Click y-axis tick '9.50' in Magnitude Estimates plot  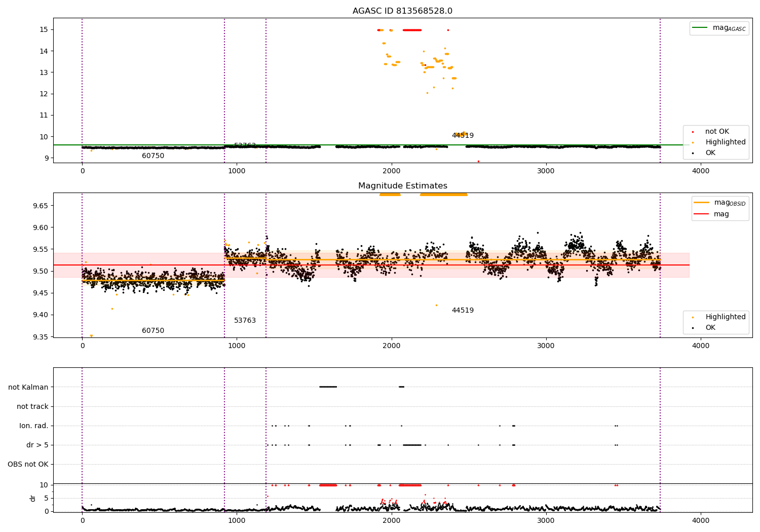(42, 272)
